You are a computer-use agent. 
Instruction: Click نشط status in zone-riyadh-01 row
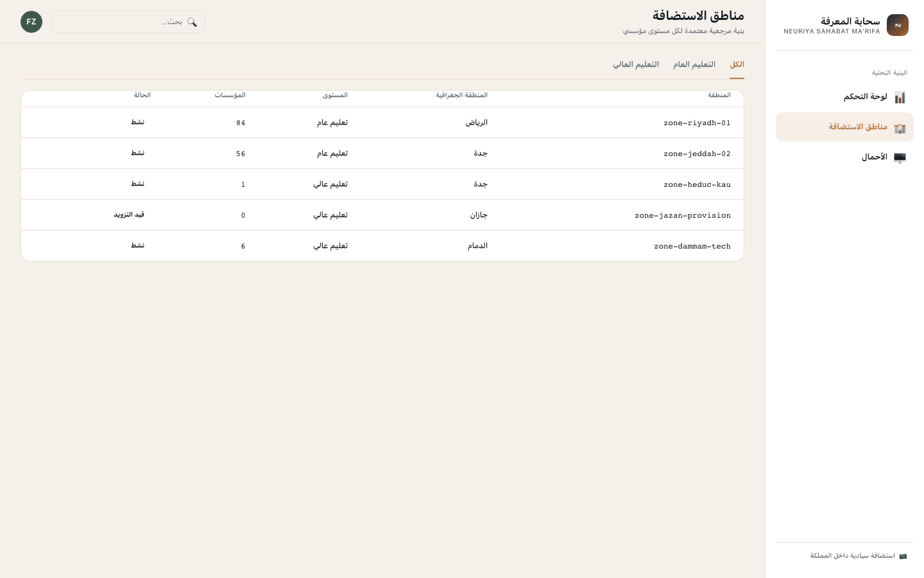[x=138, y=122]
